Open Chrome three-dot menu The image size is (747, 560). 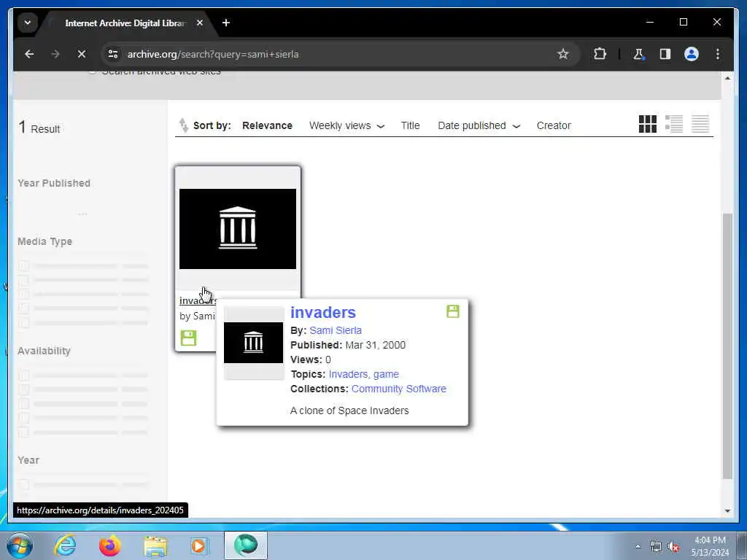pos(718,54)
